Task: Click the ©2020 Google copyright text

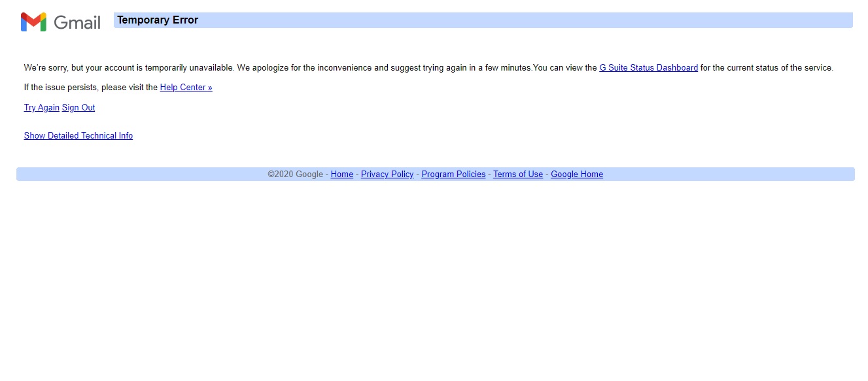Action: (x=295, y=174)
